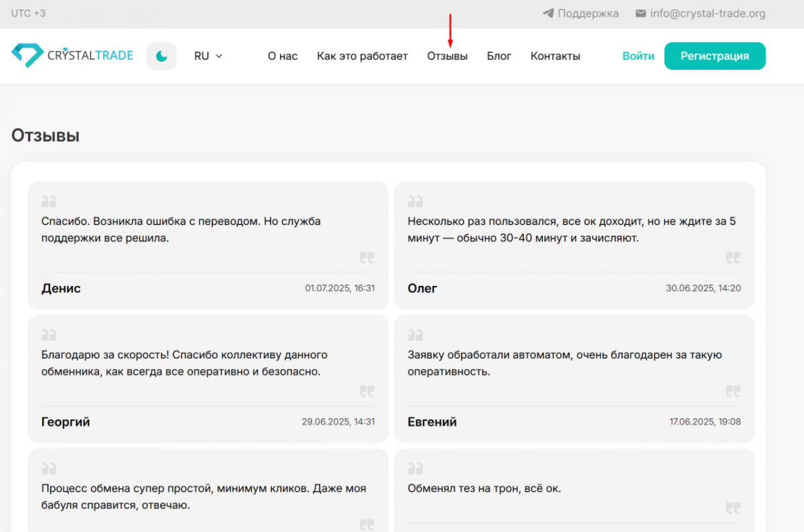Toggle dark mode with moon icon

(x=161, y=56)
